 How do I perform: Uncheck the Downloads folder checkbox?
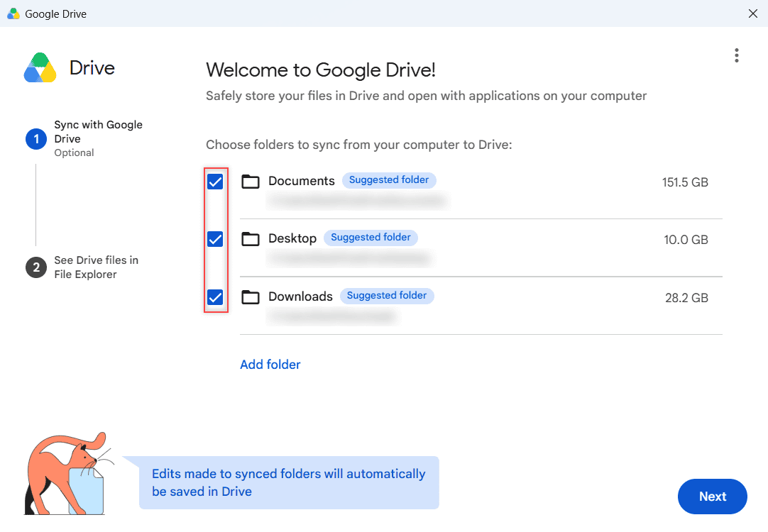[215, 297]
